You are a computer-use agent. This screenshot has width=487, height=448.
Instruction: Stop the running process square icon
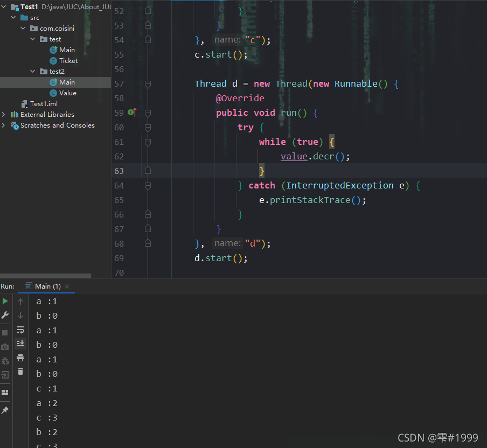pos(5,333)
